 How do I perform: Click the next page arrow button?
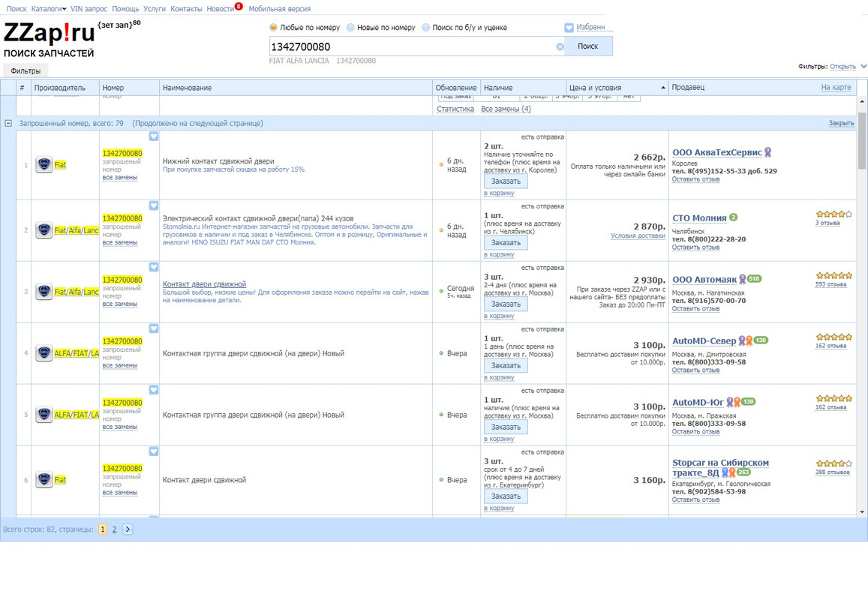128,529
